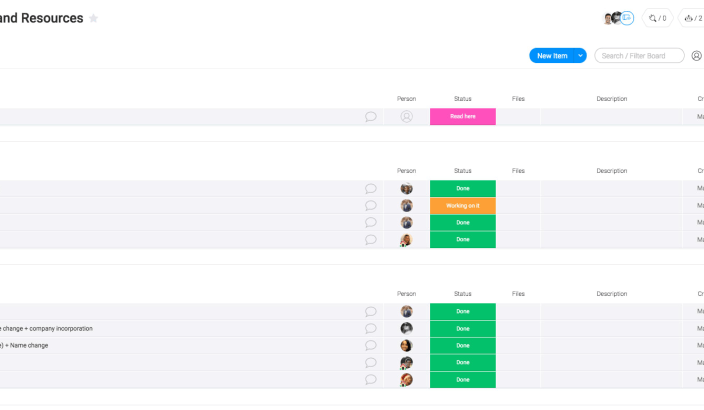This screenshot has width=704, height=410.
Task: Open the integrations counter showing / 0
Action: click(658, 18)
